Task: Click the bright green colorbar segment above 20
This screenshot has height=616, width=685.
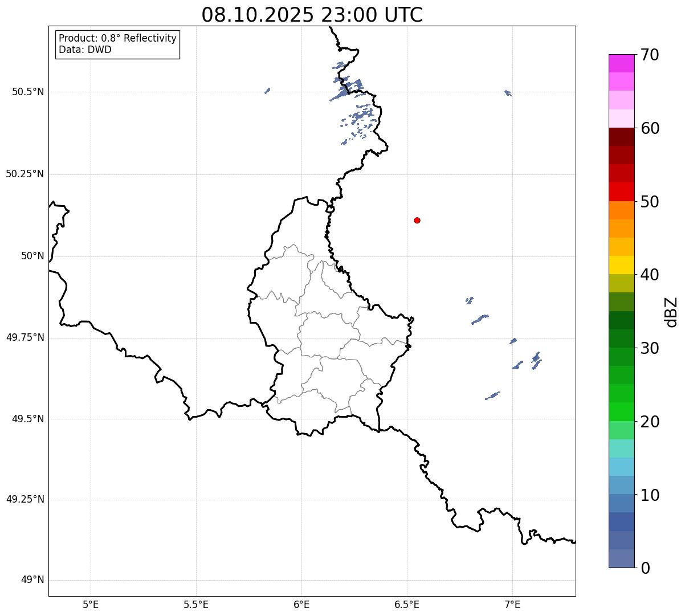Action: point(622,412)
